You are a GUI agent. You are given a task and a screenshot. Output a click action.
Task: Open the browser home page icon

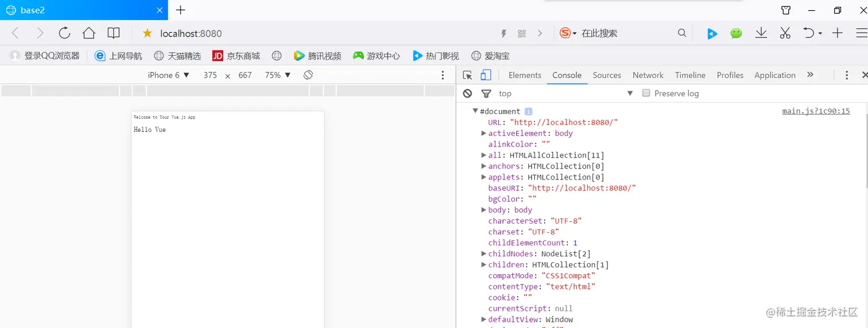(88, 33)
